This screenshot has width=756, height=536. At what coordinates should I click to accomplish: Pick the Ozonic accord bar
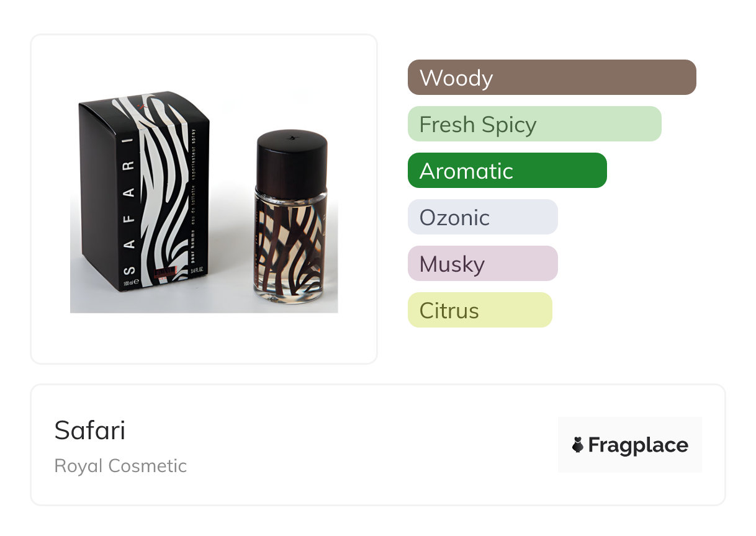[x=482, y=217]
